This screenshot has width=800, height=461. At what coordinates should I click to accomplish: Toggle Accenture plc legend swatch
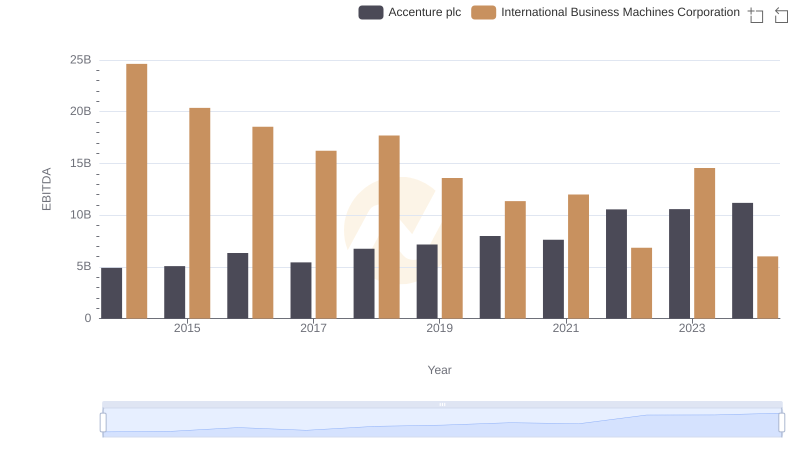pyautogui.click(x=371, y=12)
